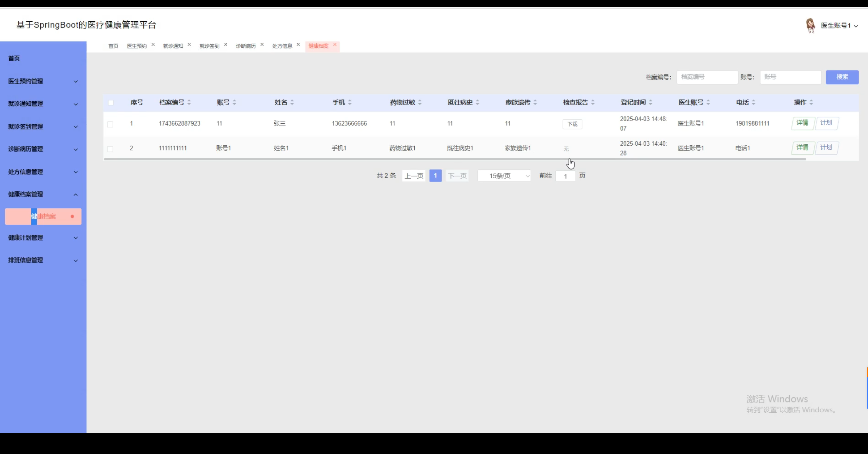
Task: Focus the 档案编号 search input
Action: pos(707,77)
